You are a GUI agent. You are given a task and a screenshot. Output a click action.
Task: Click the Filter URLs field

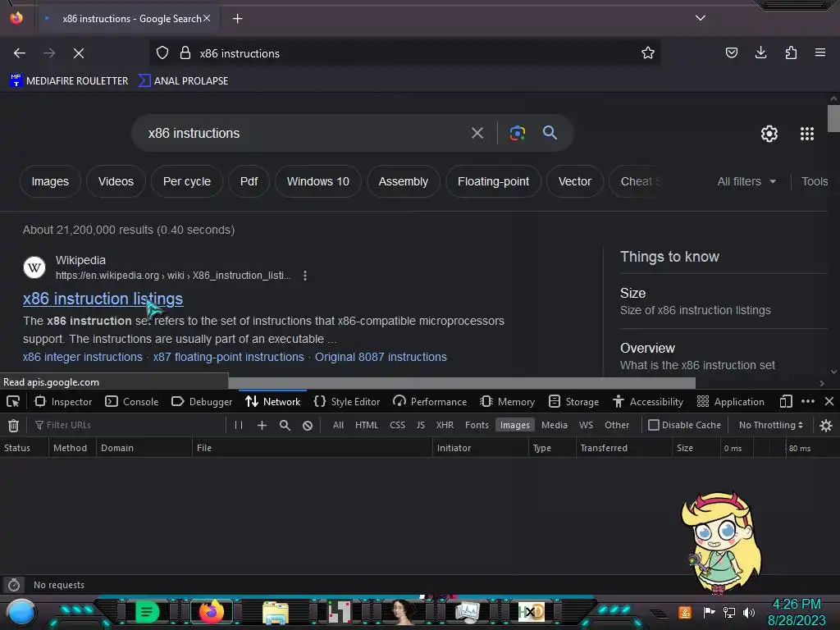129,425
